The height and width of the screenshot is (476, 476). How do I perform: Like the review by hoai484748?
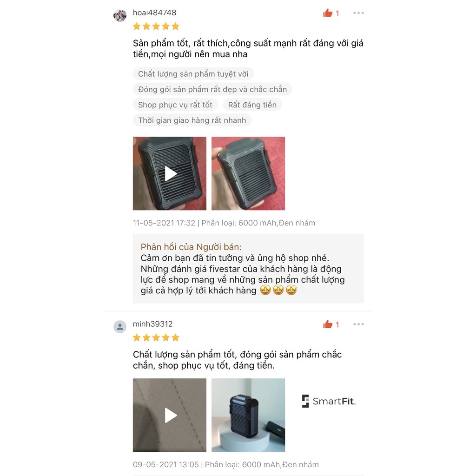click(x=331, y=13)
